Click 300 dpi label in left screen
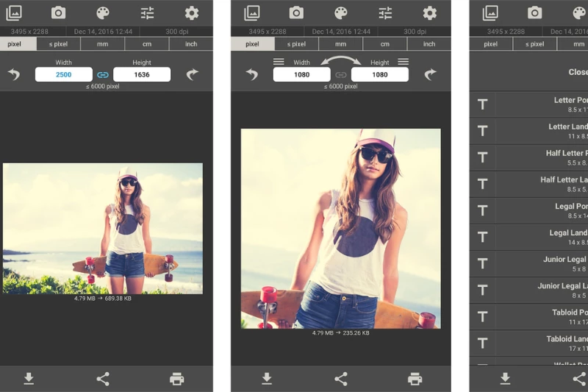Viewport: 588px width, 392px height. (x=177, y=32)
